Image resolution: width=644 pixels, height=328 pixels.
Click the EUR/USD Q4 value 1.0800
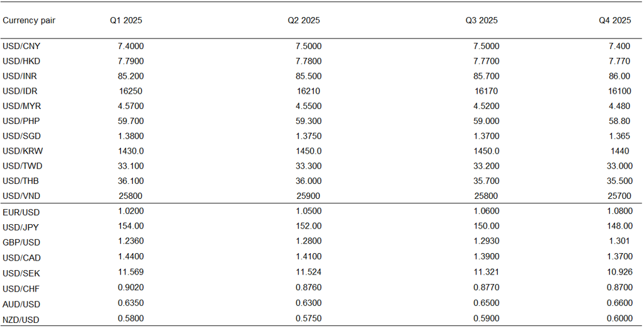tap(618, 212)
